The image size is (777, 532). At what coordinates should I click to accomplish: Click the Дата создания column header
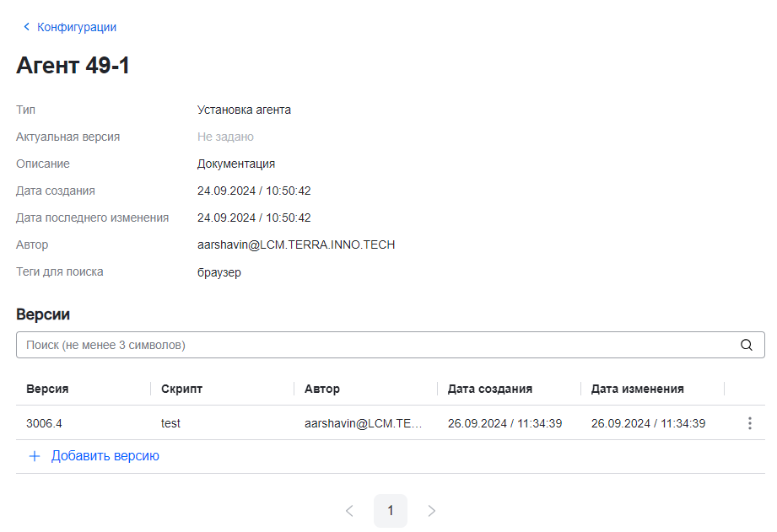click(x=490, y=389)
